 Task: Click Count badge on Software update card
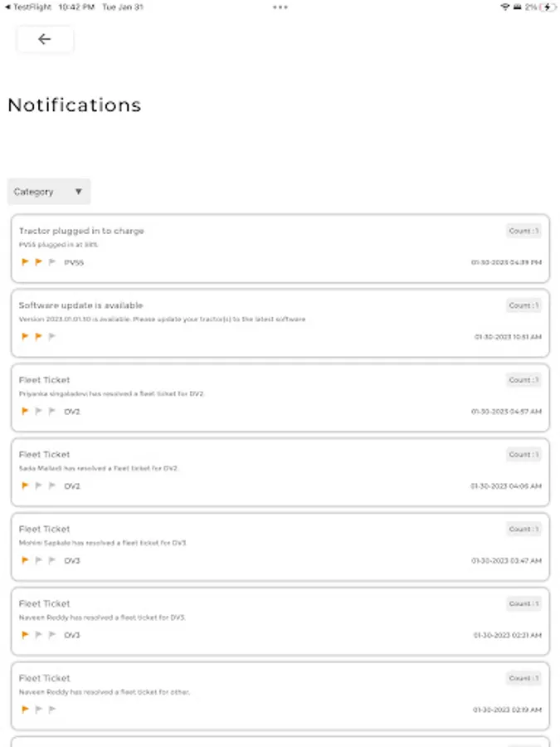coord(523,305)
